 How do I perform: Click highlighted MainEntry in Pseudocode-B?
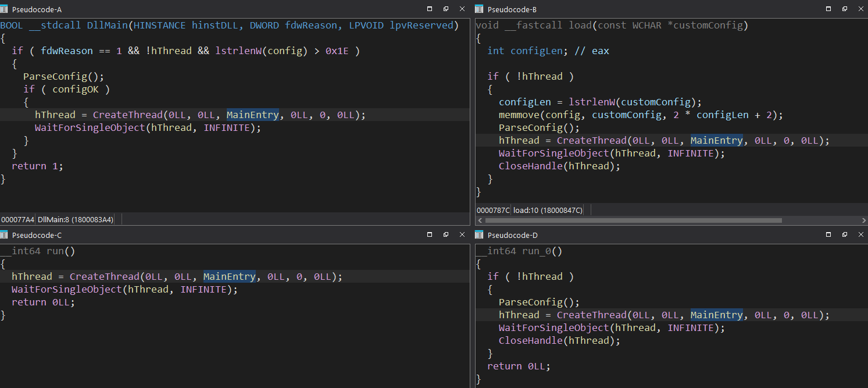coord(717,141)
